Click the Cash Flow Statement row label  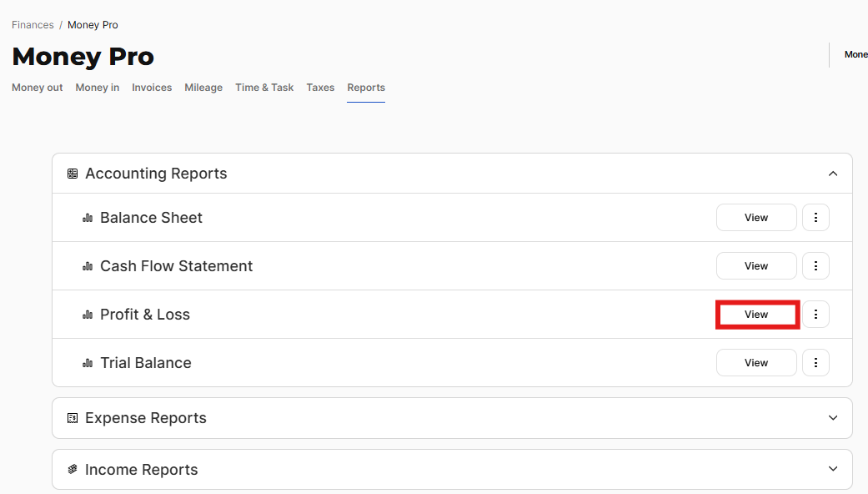point(176,266)
